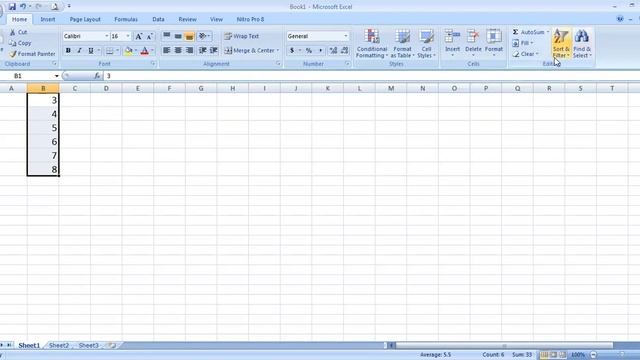
Task: Toggle Italic formatting
Action: pos(79,51)
